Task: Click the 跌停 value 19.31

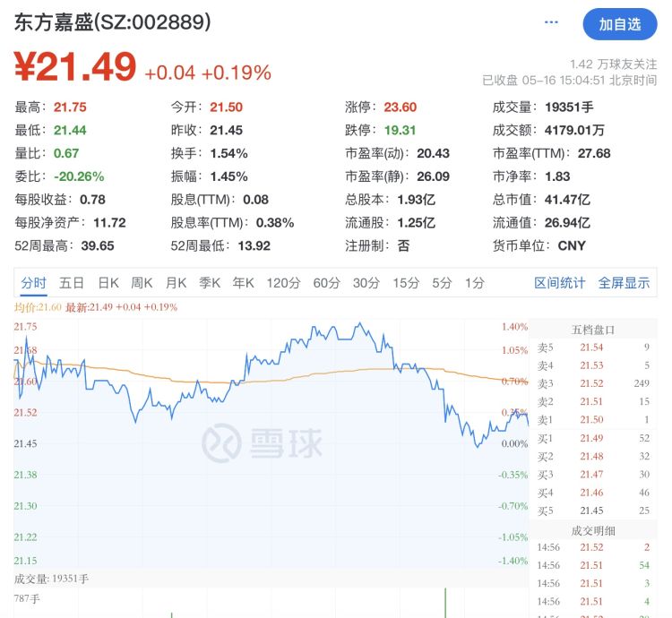Action: point(400,130)
